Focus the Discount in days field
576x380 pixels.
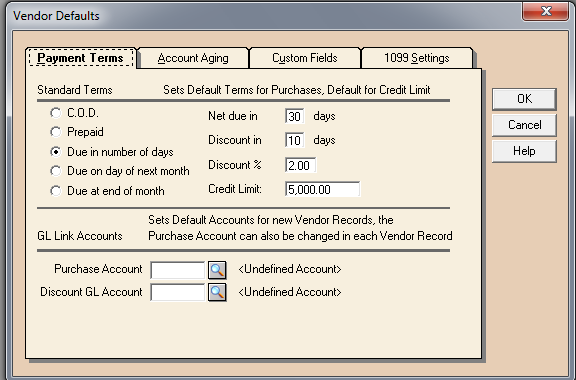[x=295, y=140]
